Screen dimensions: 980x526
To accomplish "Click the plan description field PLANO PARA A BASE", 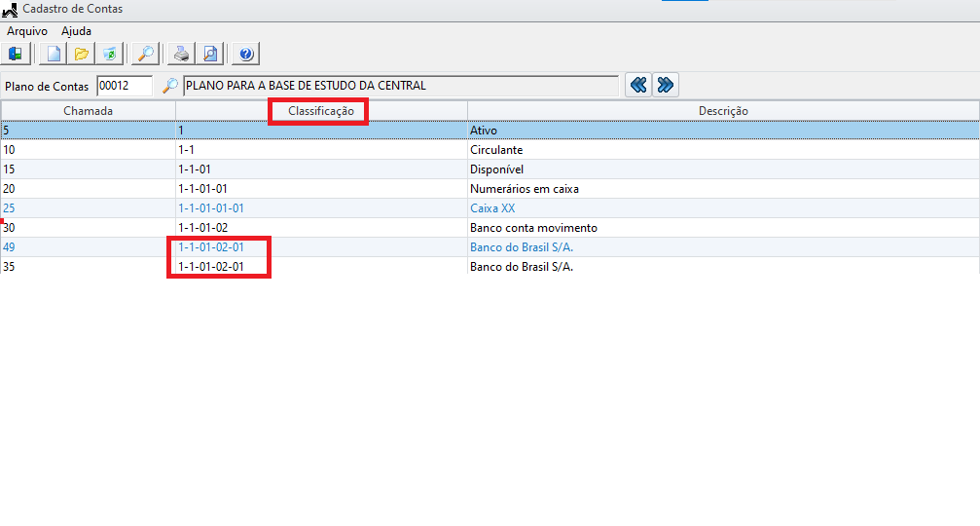I will [401, 86].
